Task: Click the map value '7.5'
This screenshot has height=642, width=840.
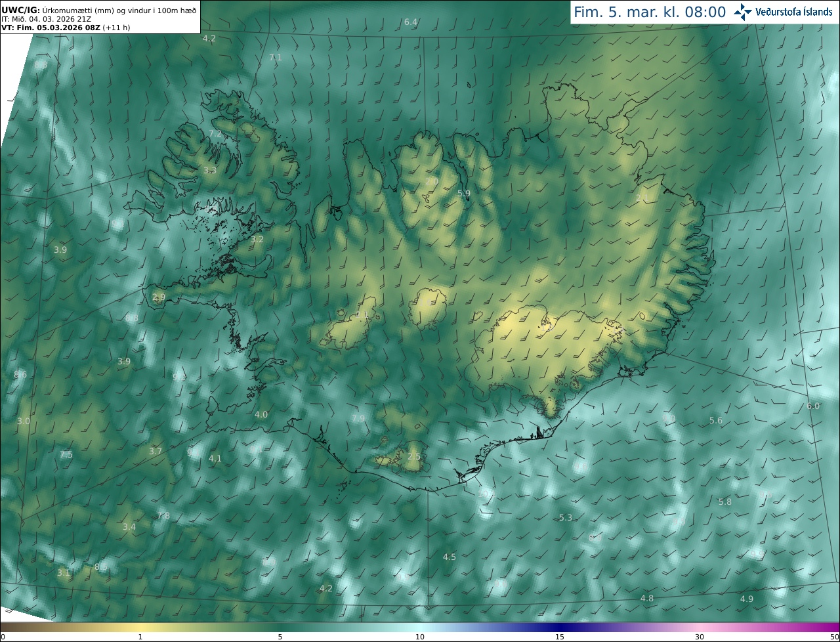Action: click(x=66, y=455)
